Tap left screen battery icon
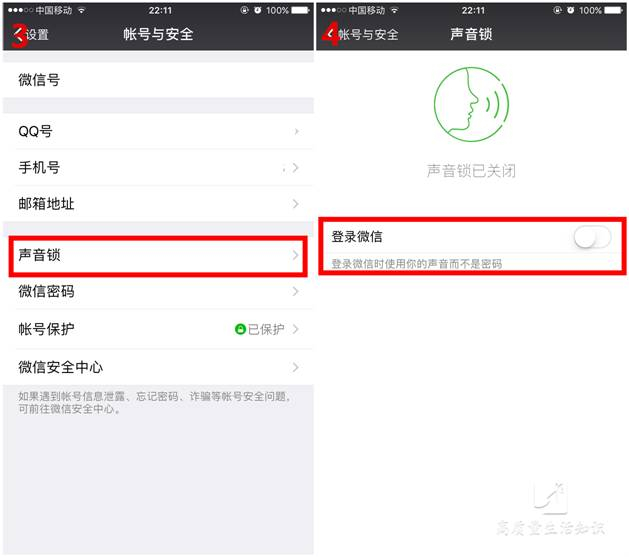This screenshot has width=629, height=557. 300,10
